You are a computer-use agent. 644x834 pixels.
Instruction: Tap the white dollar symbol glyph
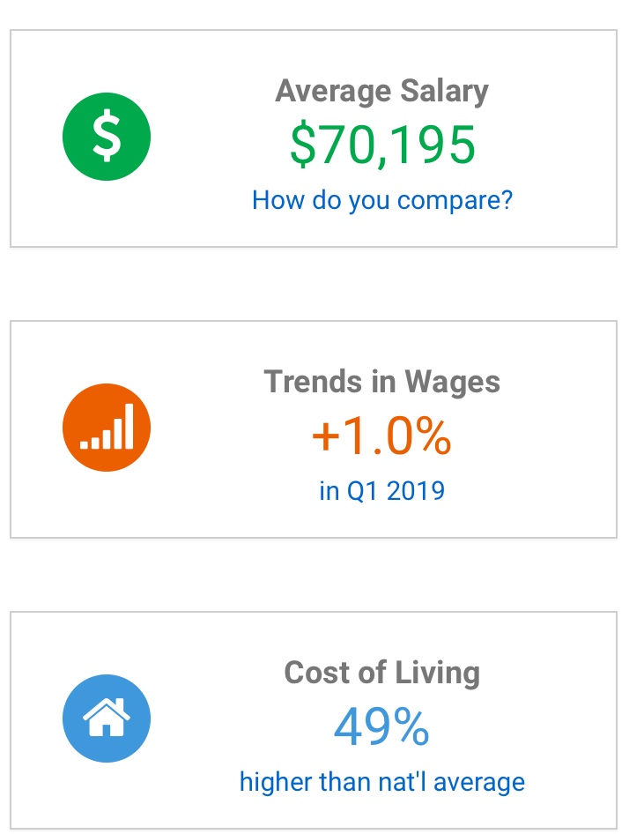pyautogui.click(x=107, y=136)
